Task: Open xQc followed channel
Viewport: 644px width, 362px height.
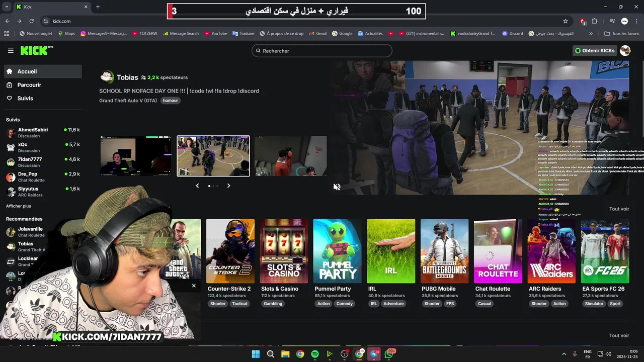Action: [x=43, y=147]
